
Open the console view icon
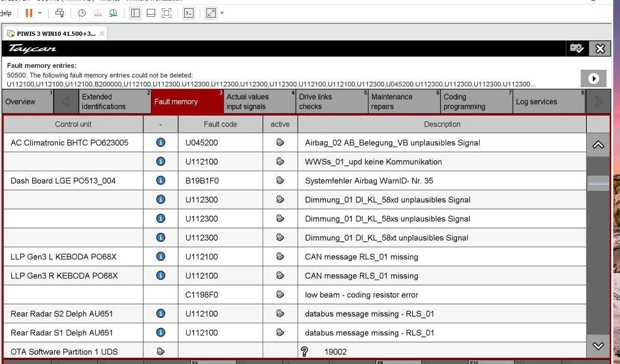pyautogui.click(x=189, y=13)
